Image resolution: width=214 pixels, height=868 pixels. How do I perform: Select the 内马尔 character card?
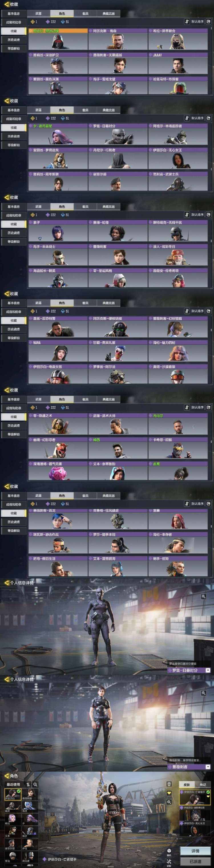click(x=178, y=424)
